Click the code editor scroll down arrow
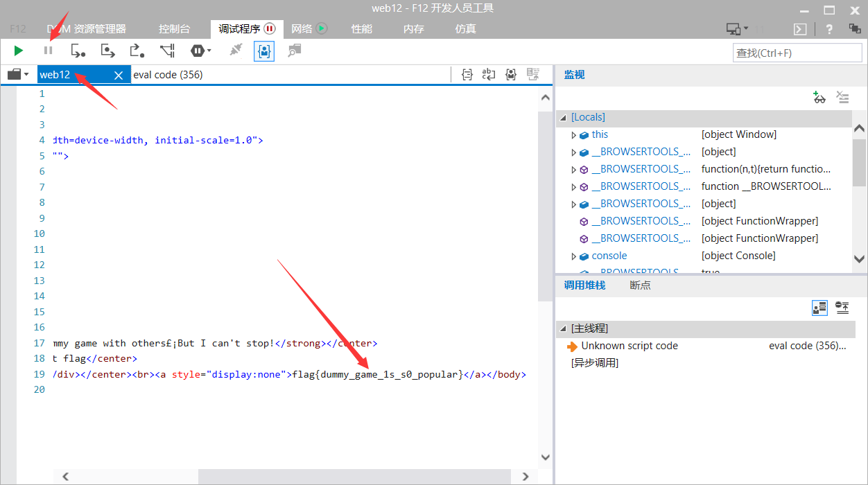868x485 pixels. (545, 457)
